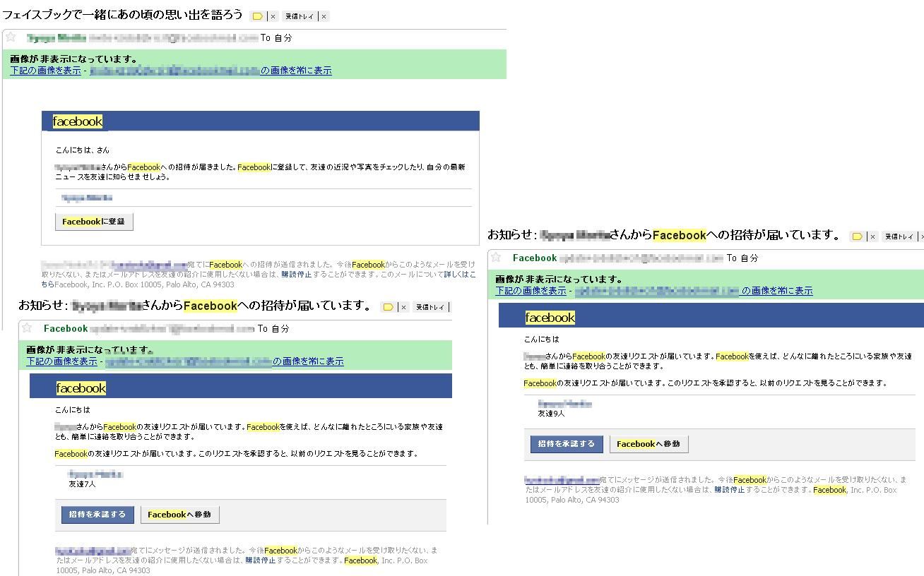Click the Facebookに登録 button
Image resolution: width=924 pixels, height=576 pixels.
pos(94,222)
